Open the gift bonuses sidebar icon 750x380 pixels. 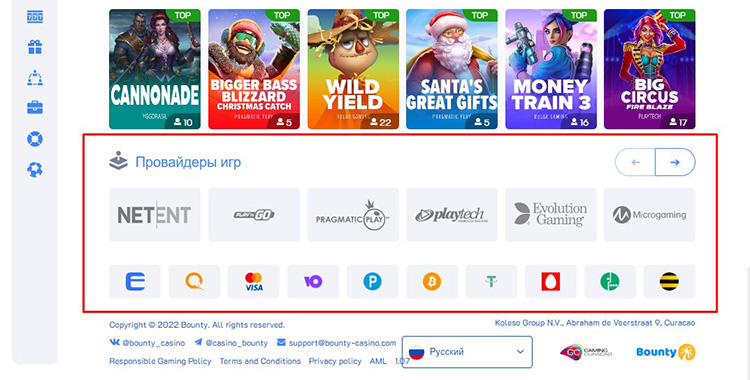(x=34, y=47)
